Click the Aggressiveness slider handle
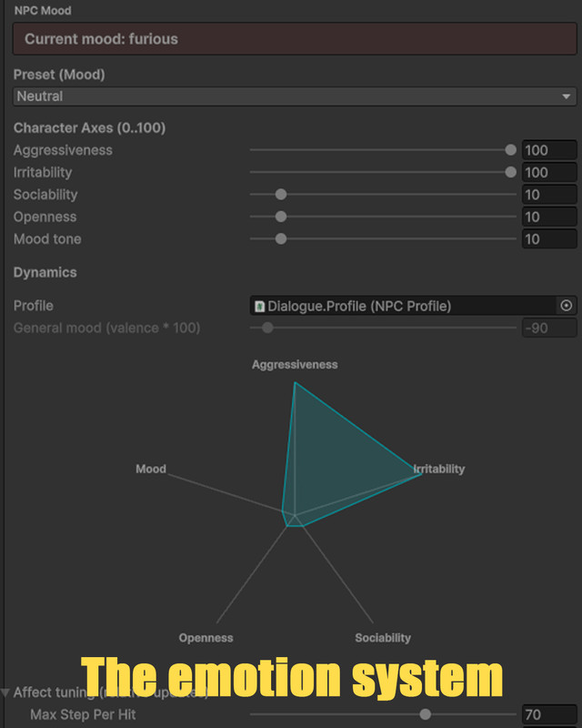The image size is (582, 728). [510, 150]
